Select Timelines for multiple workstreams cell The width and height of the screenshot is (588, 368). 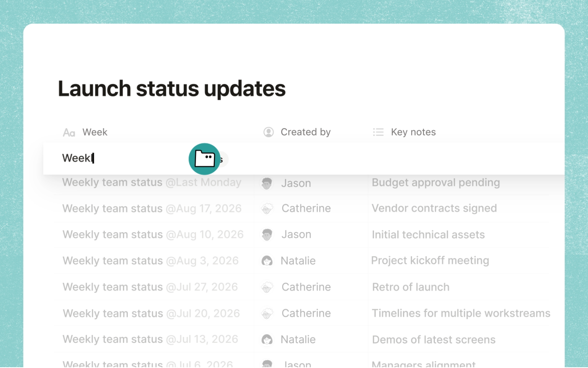pos(461,314)
